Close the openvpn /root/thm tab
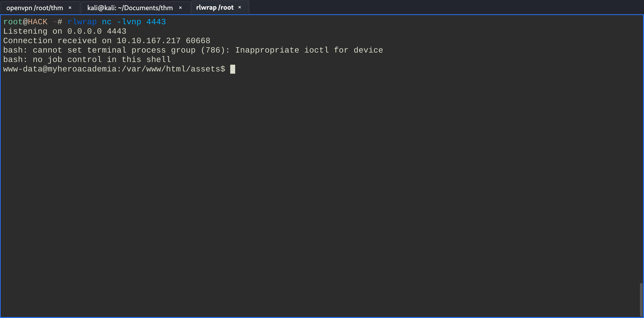Screen dimensions: 644x318 click(70, 8)
